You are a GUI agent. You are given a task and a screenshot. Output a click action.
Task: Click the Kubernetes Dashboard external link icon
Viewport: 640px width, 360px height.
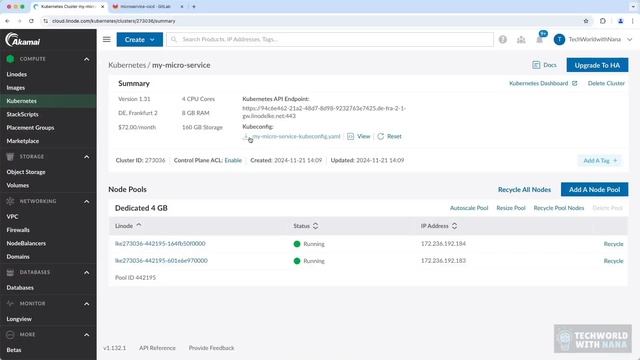click(574, 83)
